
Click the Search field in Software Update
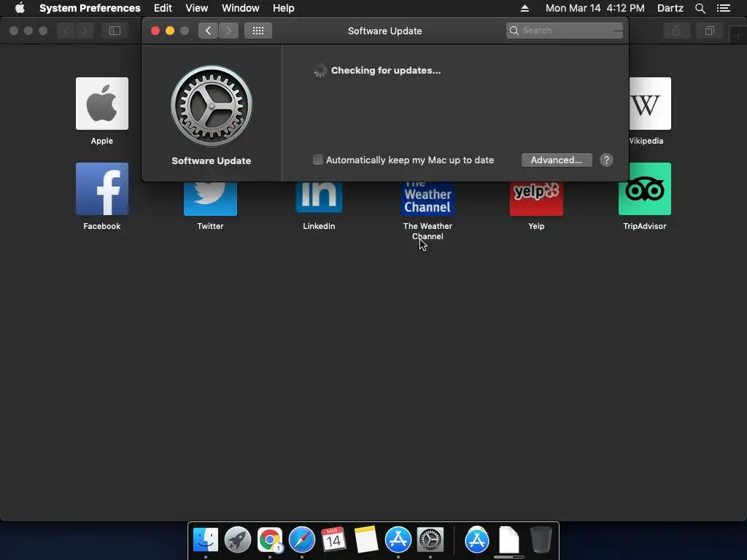565,31
